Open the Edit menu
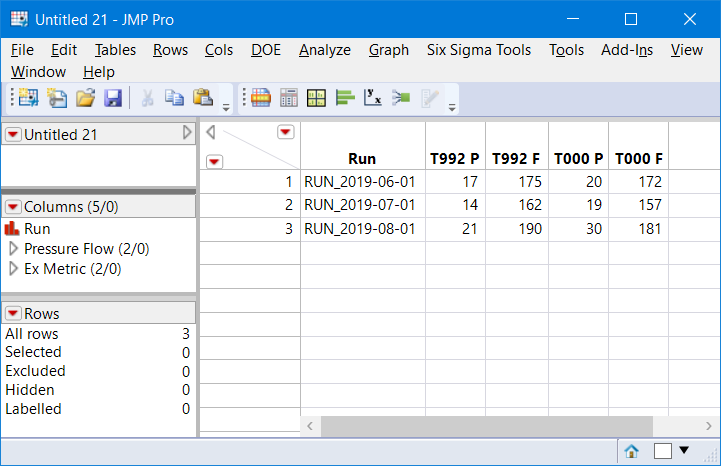721x466 pixels. 64,50
